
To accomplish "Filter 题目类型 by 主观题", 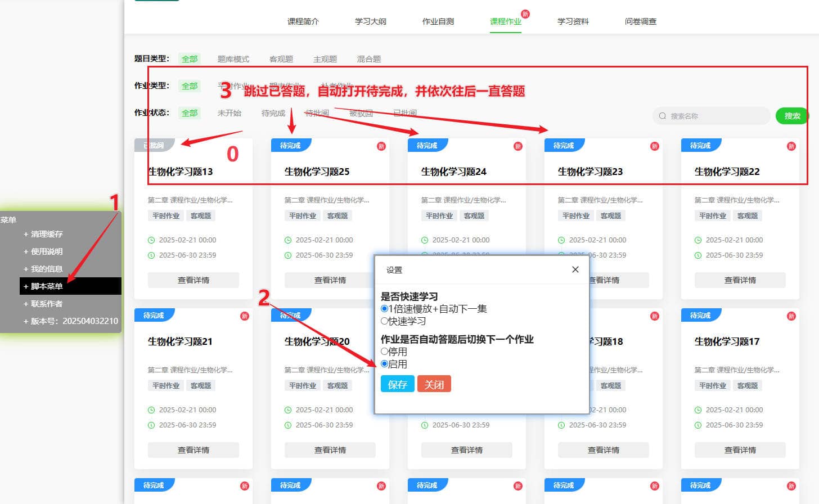I will pyautogui.click(x=325, y=59).
